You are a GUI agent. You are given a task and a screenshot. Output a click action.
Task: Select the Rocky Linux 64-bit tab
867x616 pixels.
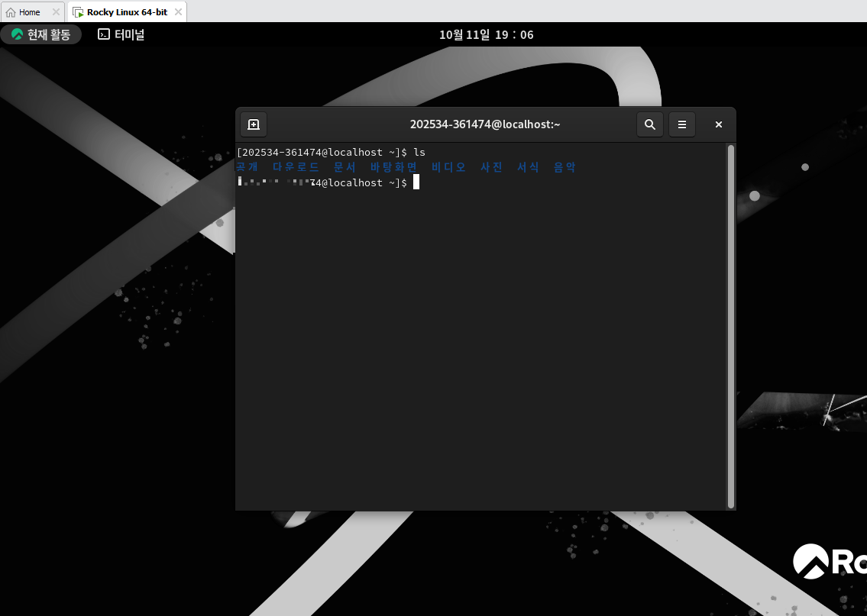pyautogui.click(x=127, y=12)
